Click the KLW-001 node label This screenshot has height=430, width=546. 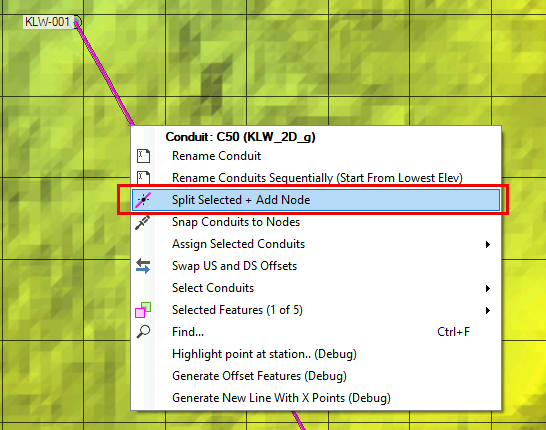click(47, 22)
